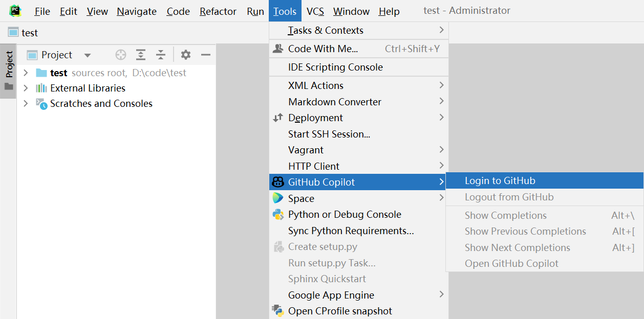Click the Scratches and Consoles icon
The image size is (644, 319).
coord(41,103)
